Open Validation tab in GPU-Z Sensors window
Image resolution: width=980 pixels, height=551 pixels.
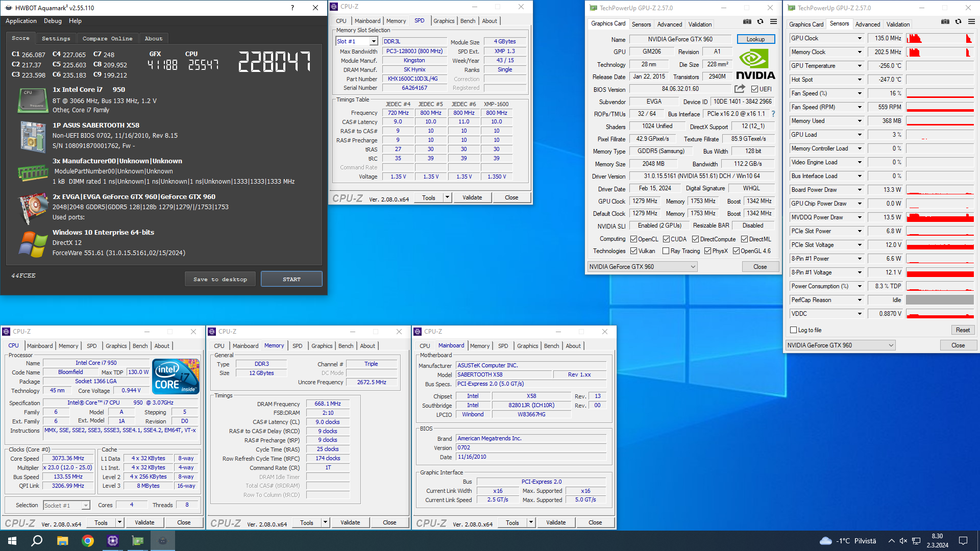pos(898,24)
